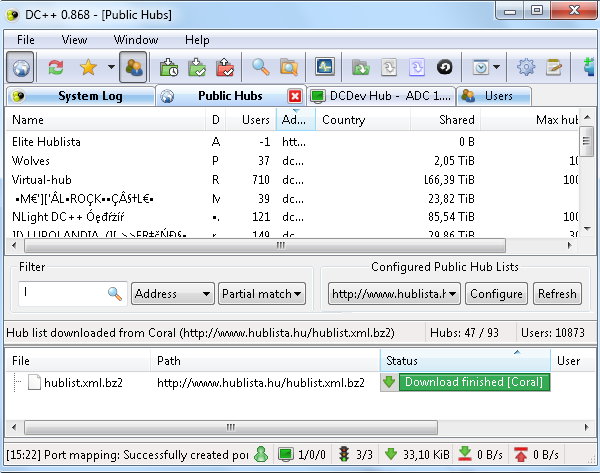Select the hub sharing 23,82 TiB
The width and height of the screenshot is (600, 473).
(292, 199)
